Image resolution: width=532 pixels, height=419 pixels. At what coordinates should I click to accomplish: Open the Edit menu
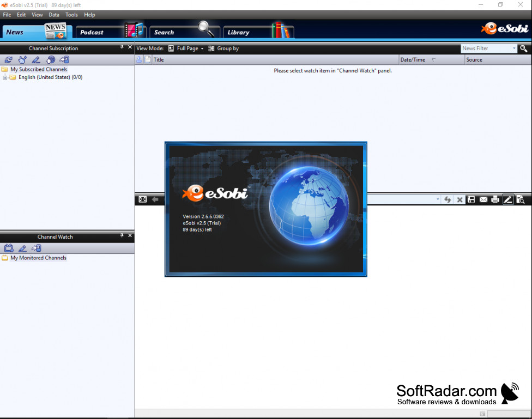click(x=21, y=15)
